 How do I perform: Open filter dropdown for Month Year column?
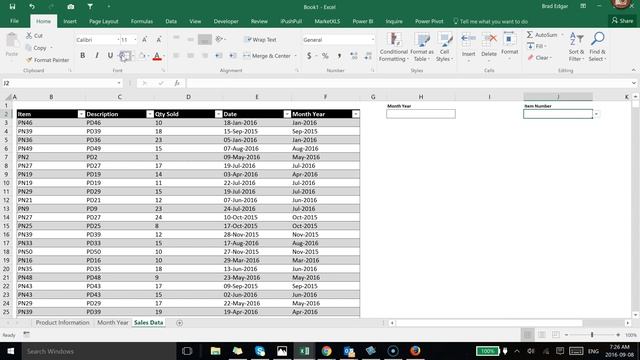point(356,114)
